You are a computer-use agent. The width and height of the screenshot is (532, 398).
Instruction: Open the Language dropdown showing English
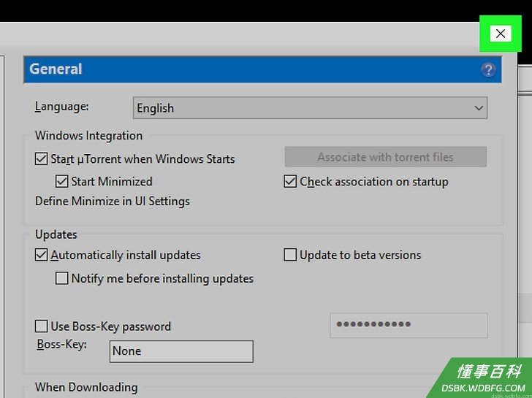pyautogui.click(x=310, y=108)
